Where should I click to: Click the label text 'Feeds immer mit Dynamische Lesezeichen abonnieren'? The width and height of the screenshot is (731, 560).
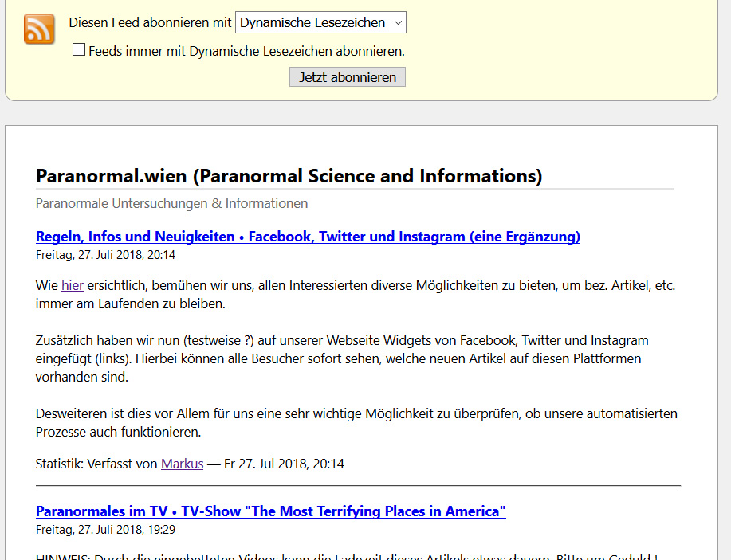click(246, 51)
